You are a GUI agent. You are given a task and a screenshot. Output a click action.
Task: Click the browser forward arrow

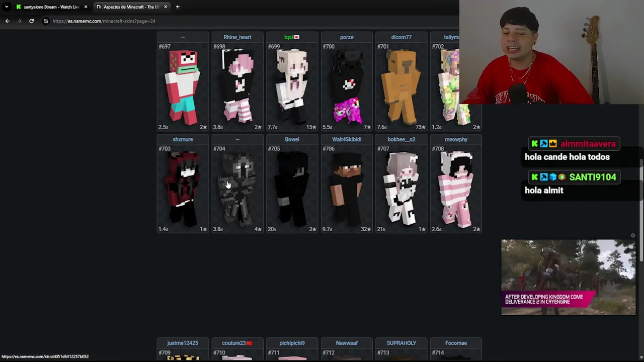(19, 21)
